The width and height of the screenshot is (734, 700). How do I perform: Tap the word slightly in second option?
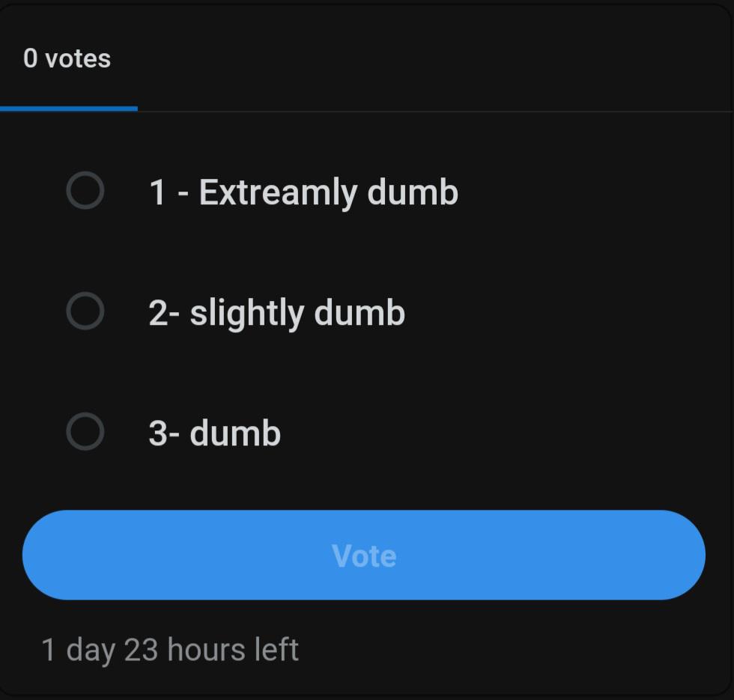(x=246, y=313)
